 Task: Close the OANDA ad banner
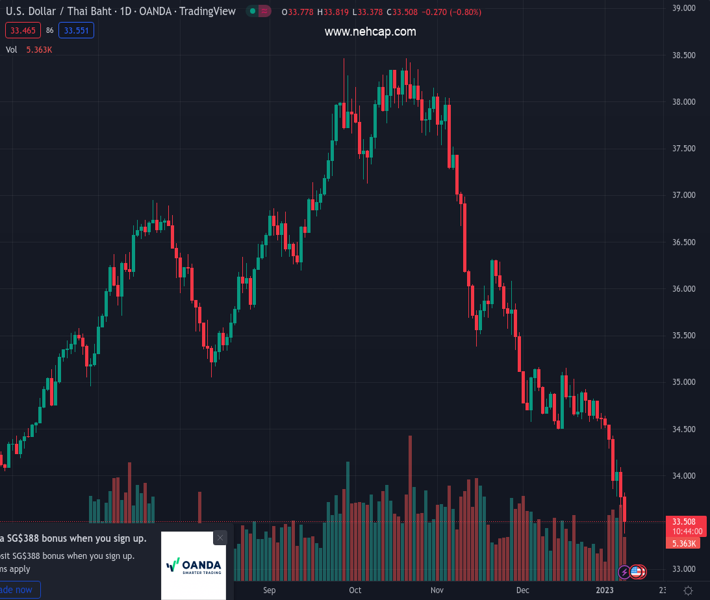pos(220,538)
